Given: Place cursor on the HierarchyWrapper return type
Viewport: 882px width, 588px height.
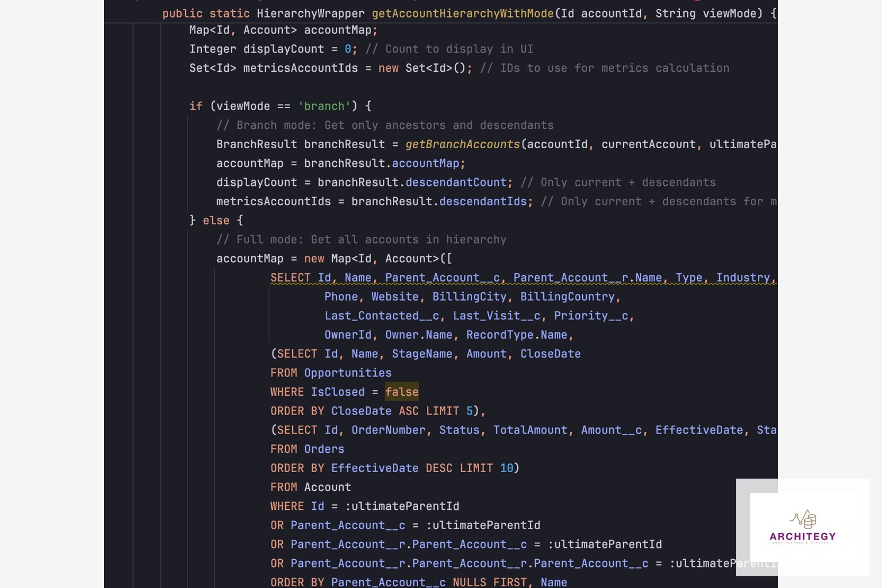Looking at the screenshot, I should pyautogui.click(x=310, y=14).
